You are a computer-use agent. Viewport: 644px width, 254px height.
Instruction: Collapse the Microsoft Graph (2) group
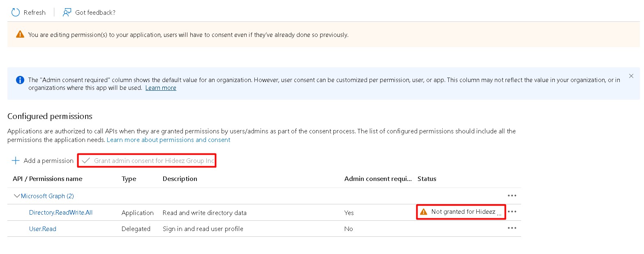(17, 196)
